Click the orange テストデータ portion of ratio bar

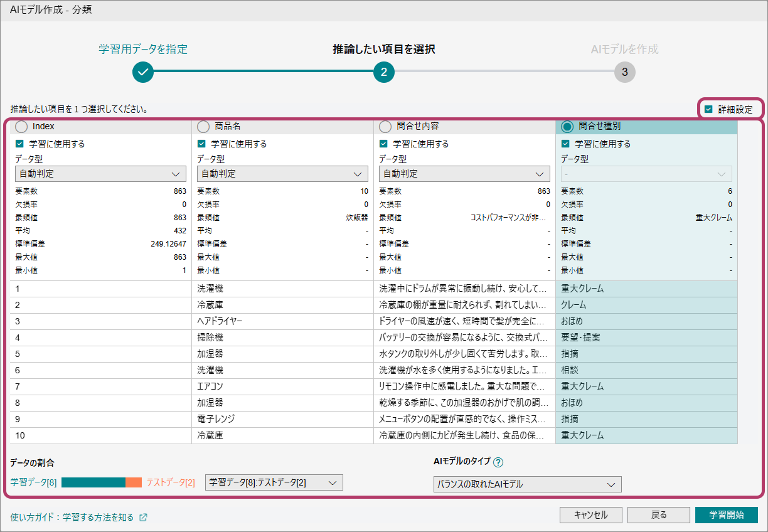click(x=134, y=482)
